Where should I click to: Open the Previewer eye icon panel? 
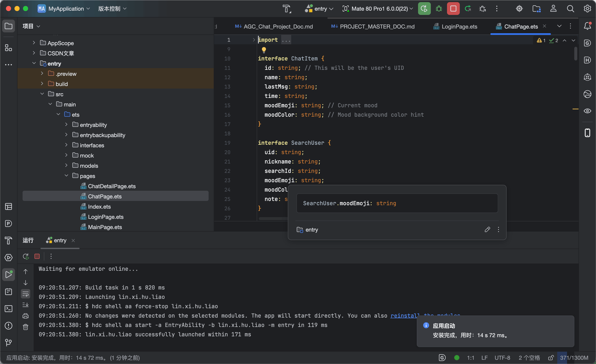(x=587, y=111)
